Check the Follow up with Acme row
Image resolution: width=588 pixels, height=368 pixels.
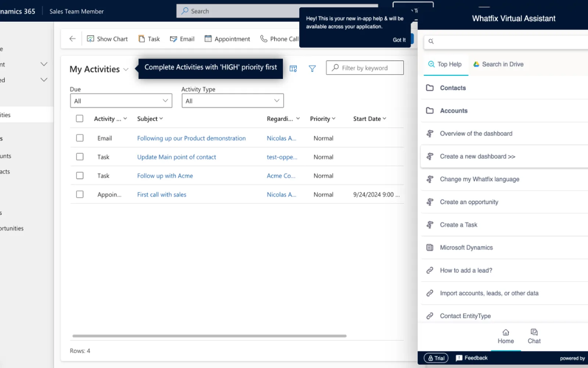click(80, 176)
